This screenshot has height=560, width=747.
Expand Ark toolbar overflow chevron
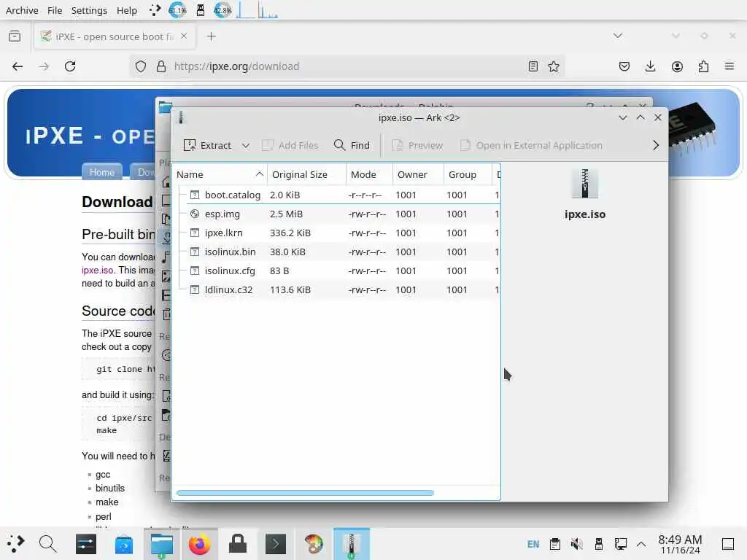click(x=656, y=145)
